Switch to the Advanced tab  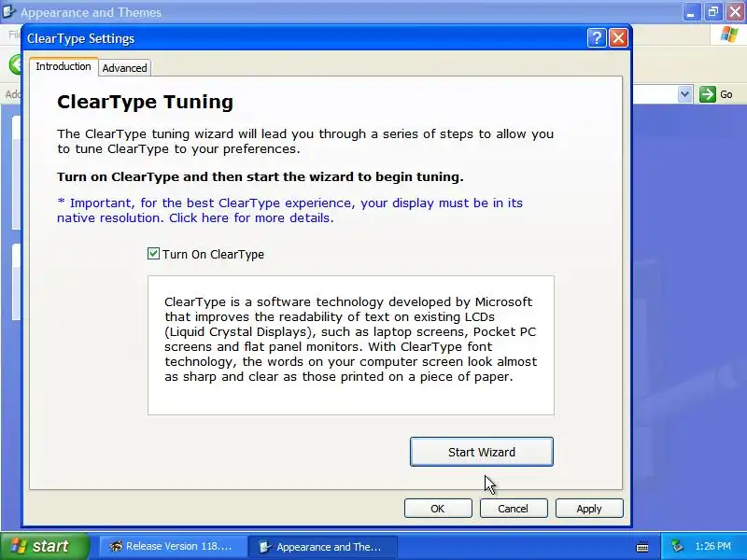pos(124,68)
